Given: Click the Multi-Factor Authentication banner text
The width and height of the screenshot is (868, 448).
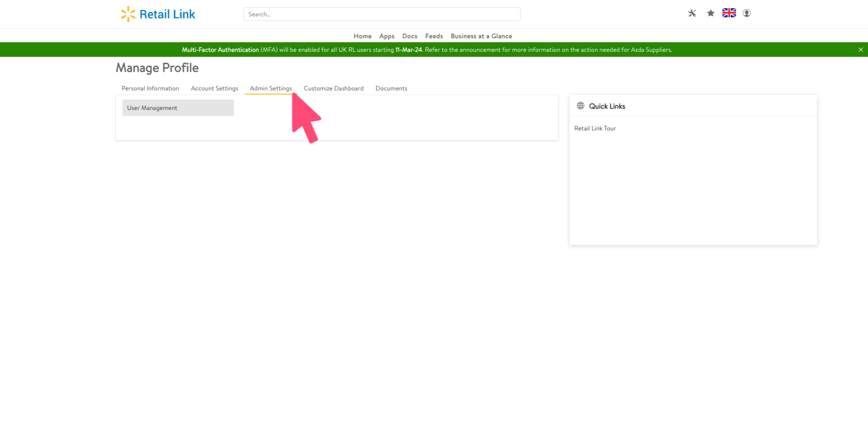Looking at the screenshot, I should [220, 50].
